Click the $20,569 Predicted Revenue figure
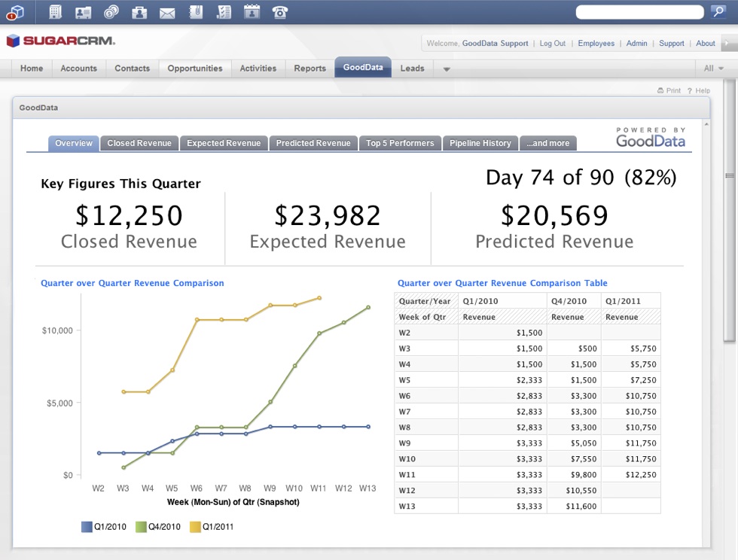The width and height of the screenshot is (738, 560). (x=554, y=215)
